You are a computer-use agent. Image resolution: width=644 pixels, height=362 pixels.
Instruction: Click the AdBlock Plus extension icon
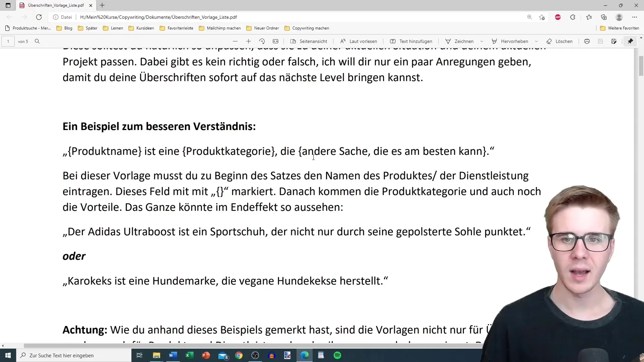click(x=558, y=17)
